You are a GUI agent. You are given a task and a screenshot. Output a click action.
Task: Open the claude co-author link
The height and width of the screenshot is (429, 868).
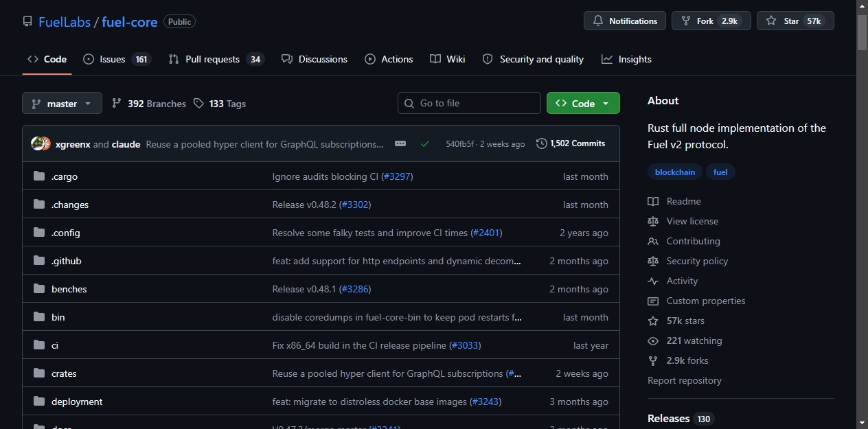[x=126, y=144]
